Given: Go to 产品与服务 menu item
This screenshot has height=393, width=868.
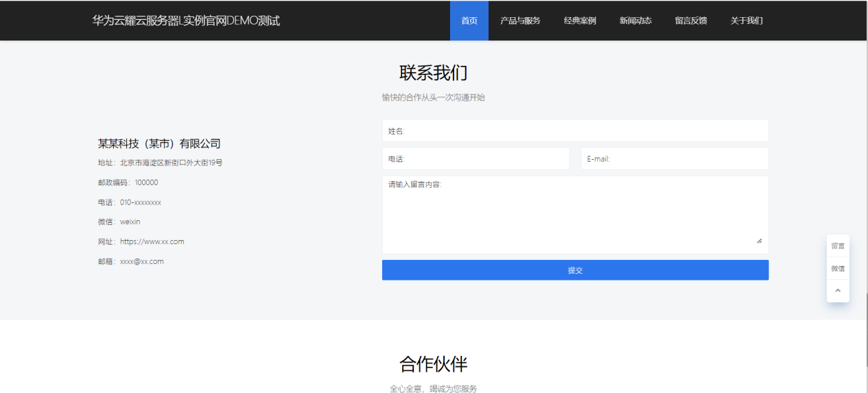Looking at the screenshot, I should pyautogui.click(x=520, y=21).
